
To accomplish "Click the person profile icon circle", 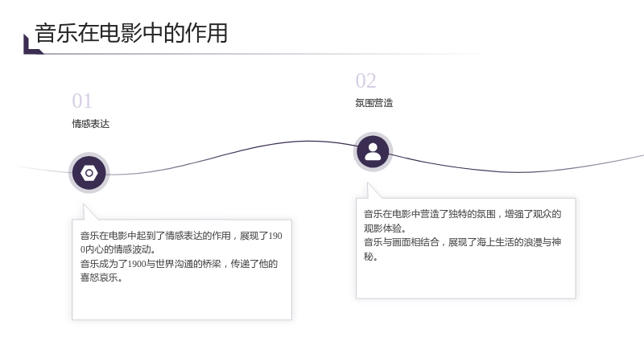I will click(373, 152).
